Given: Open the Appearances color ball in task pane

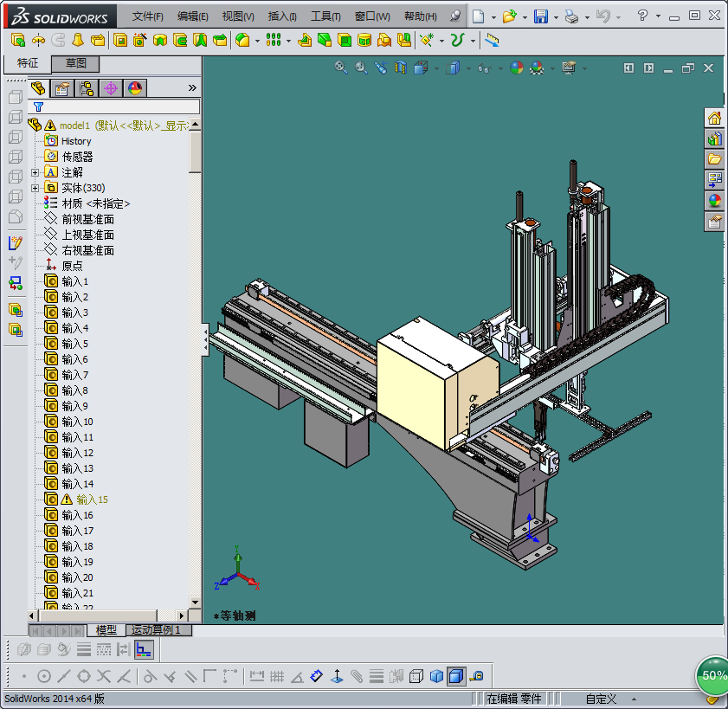Looking at the screenshot, I should click(x=715, y=201).
